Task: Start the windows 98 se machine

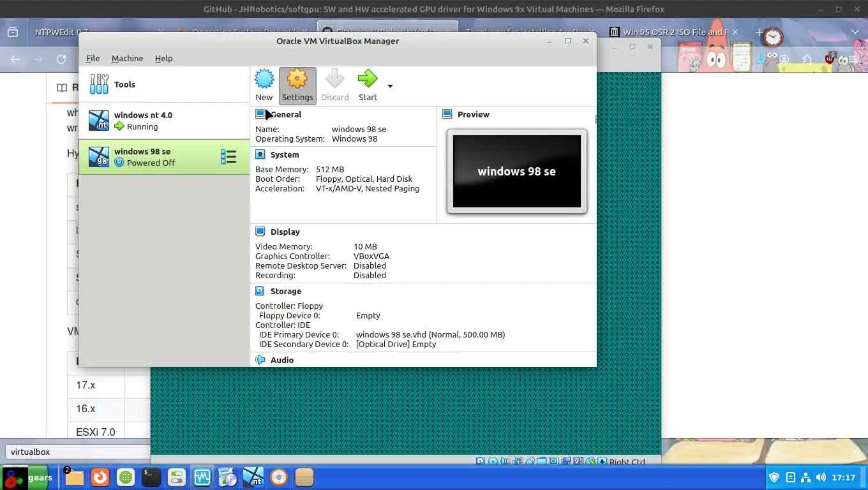Action: click(368, 85)
